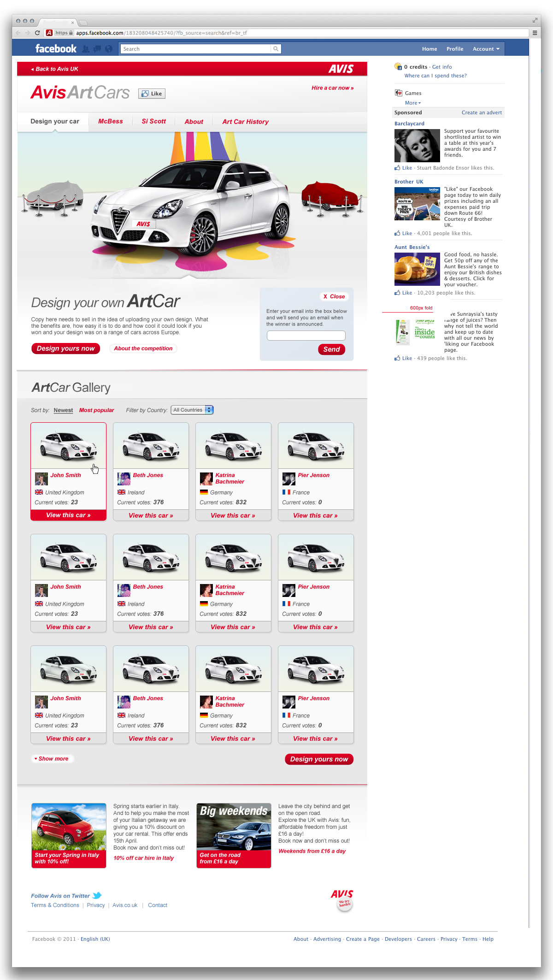
Task: Open the Account dropdown menu
Action: click(x=486, y=49)
